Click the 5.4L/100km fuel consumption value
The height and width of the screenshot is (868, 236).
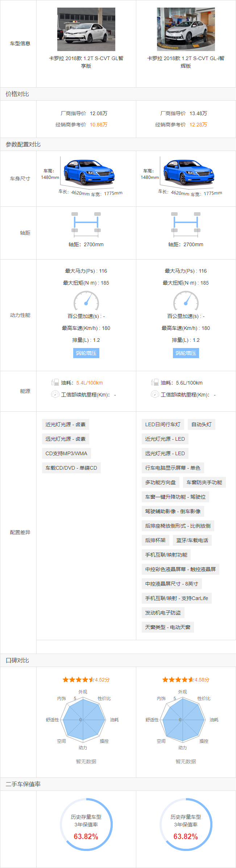click(x=90, y=383)
